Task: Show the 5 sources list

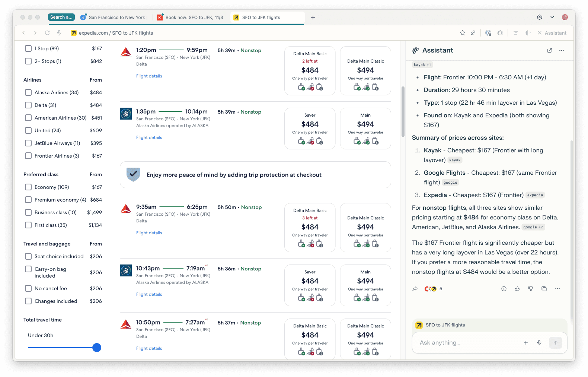Action: [x=434, y=289]
